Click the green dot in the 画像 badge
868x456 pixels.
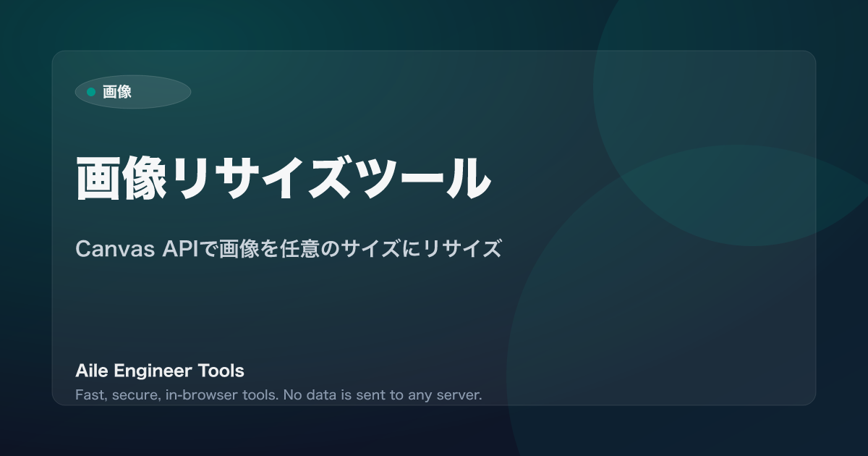click(91, 92)
